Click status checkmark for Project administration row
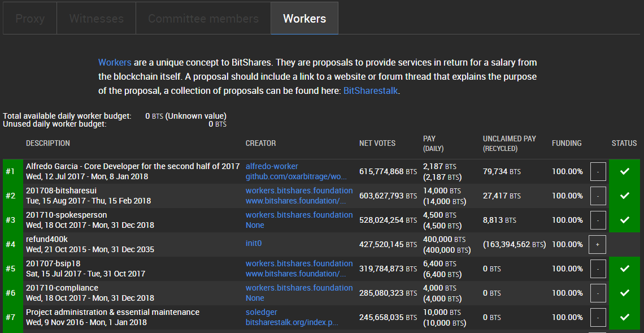Viewport: 644px width, 333px height. (624, 317)
